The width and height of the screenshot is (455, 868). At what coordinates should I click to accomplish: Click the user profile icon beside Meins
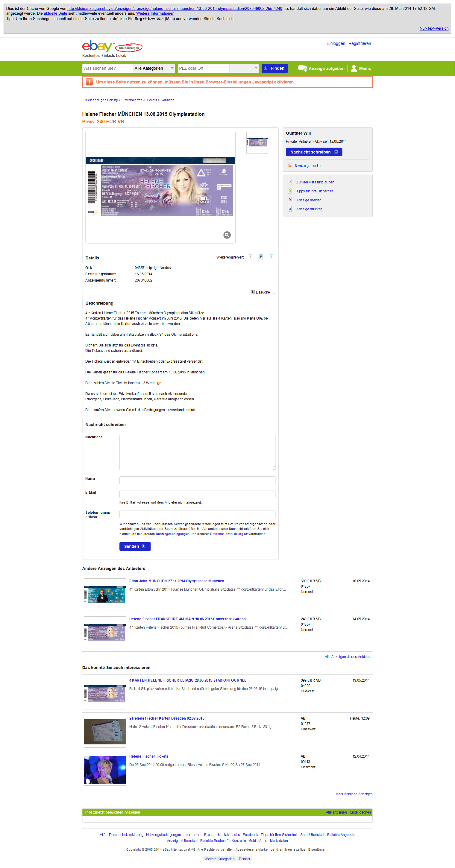pos(354,69)
